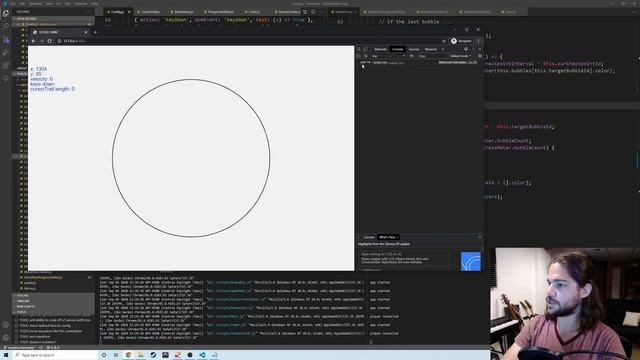Toggle the console sidebar in DevTools
The width and height of the screenshot is (640, 360).
[x=359, y=56]
